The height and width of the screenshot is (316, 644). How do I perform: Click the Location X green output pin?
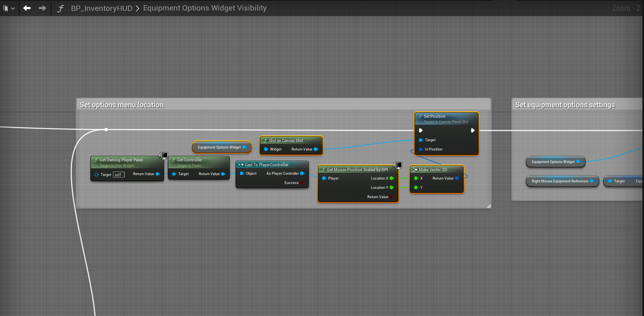(x=391, y=178)
